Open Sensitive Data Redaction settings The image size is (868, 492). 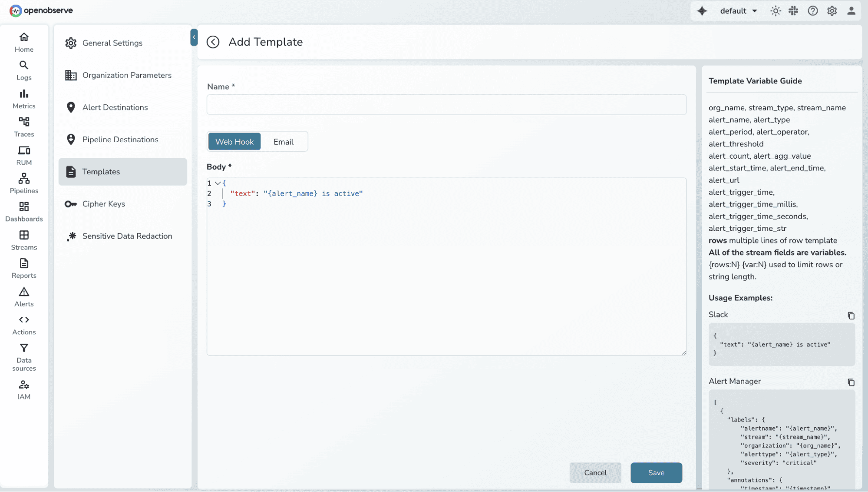(127, 236)
